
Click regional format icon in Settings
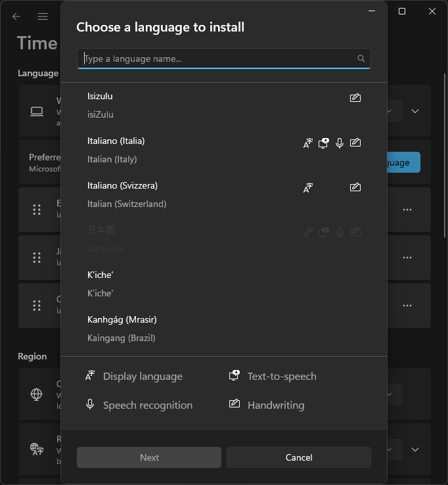pyautogui.click(x=37, y=449)
